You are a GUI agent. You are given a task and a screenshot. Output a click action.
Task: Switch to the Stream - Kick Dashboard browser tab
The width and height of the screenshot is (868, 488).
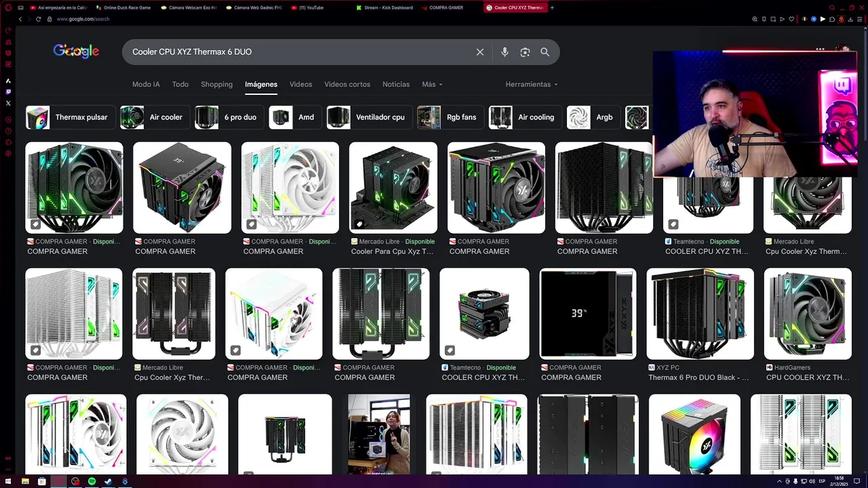point(384,7)
